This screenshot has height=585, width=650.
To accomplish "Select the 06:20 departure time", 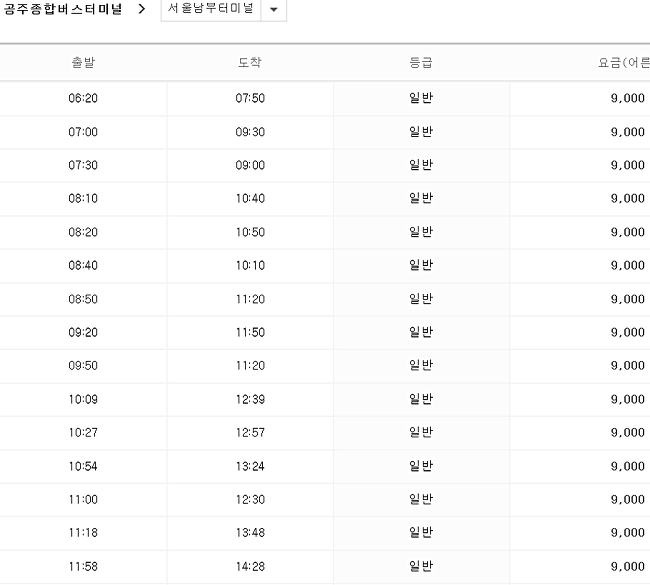I will (83, 98).
